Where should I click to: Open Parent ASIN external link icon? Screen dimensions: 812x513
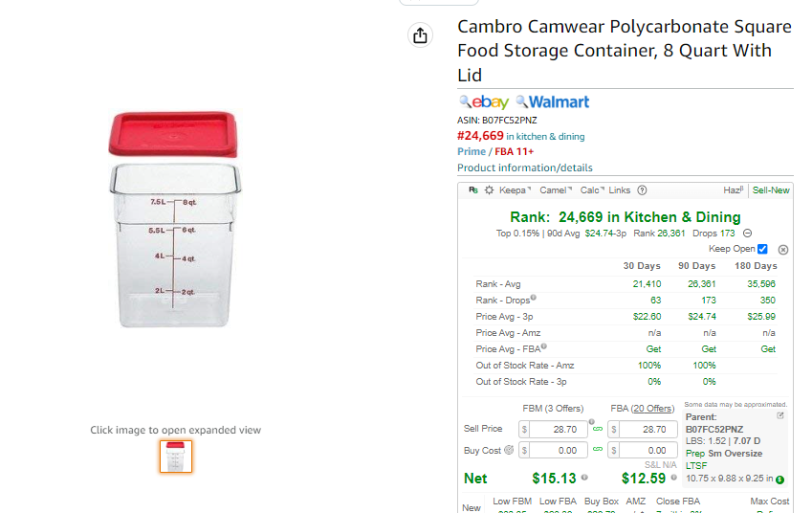point(779,415)
